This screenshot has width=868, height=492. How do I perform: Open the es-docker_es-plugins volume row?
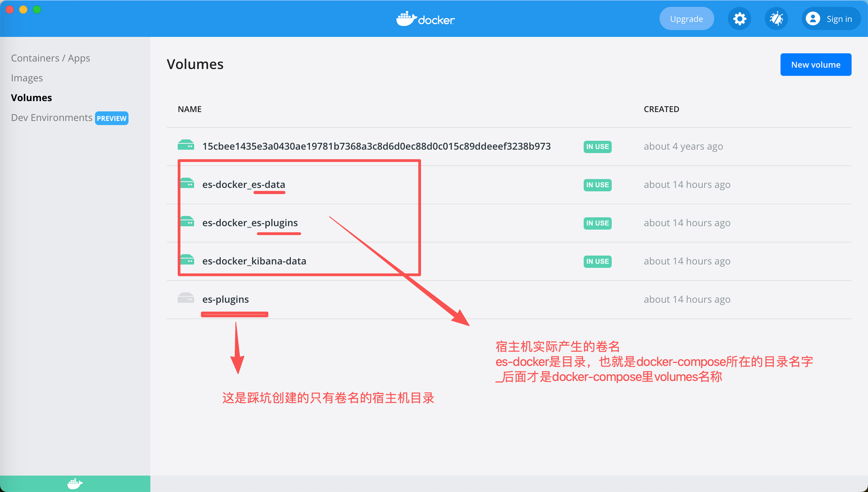[250, 223]
